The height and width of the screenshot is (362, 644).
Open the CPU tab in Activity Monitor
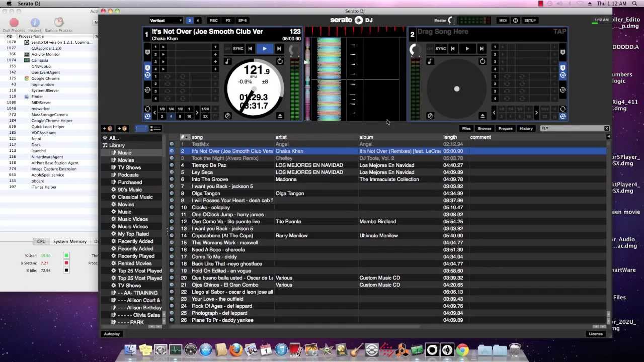(41, 241)
